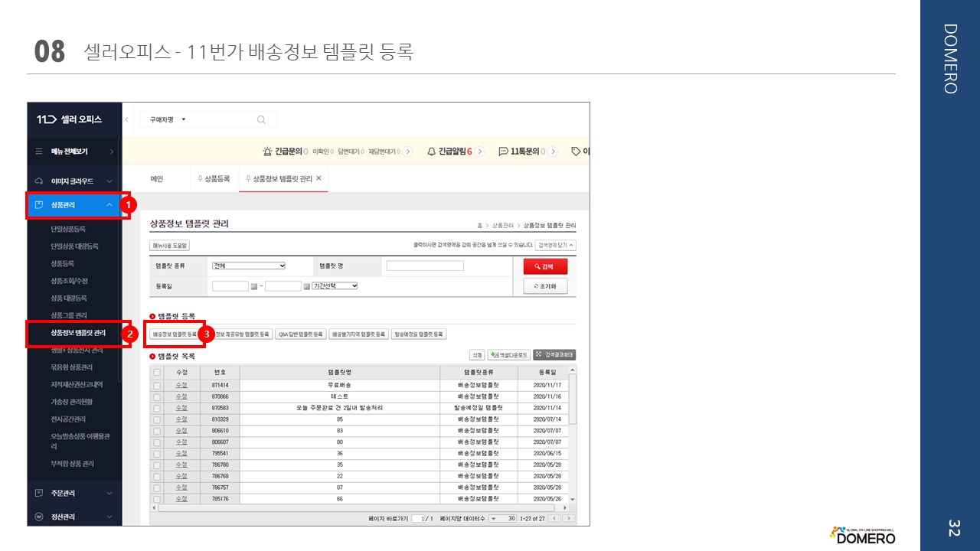This screenshot has height=551, width=980.
Task: Click the 11톡문의 chat bubble icon
Action: 503,152
